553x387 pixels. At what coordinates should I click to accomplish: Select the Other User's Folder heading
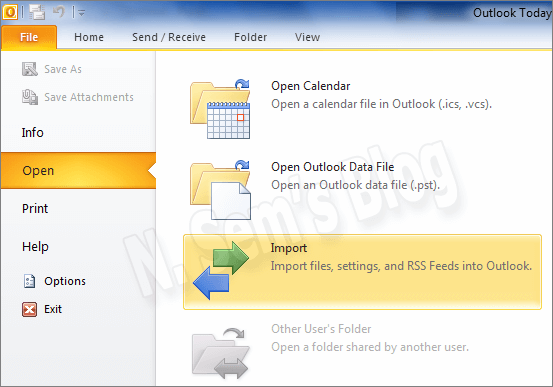coord(321,329)
